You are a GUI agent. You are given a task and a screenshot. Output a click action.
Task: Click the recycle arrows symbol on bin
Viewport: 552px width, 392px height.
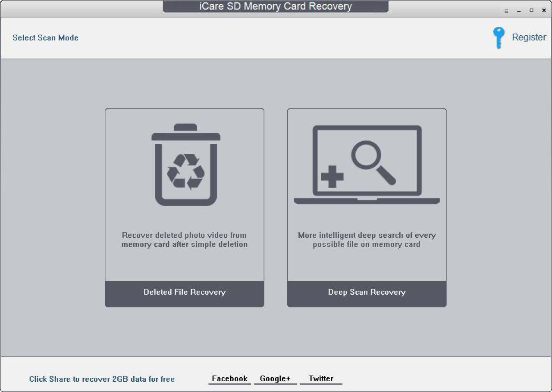[x=185, y=171]
